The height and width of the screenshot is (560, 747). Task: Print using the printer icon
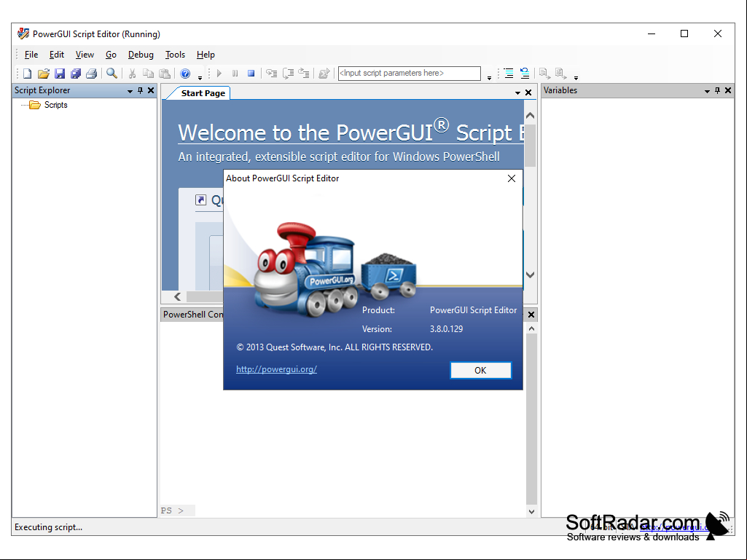point(92,74)
